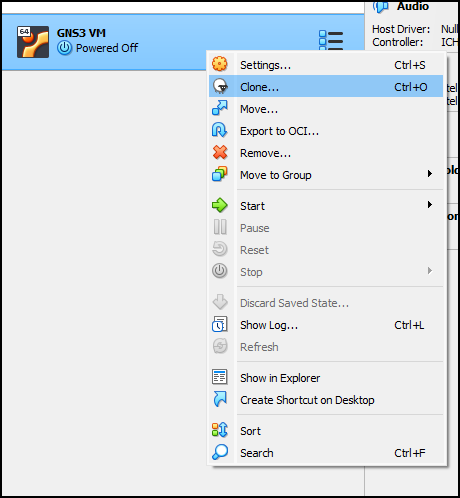Click the Ctrl+O shortcut text
This screenshot has height=498, width=460.
pyautogui.click(x=411, y=87)
